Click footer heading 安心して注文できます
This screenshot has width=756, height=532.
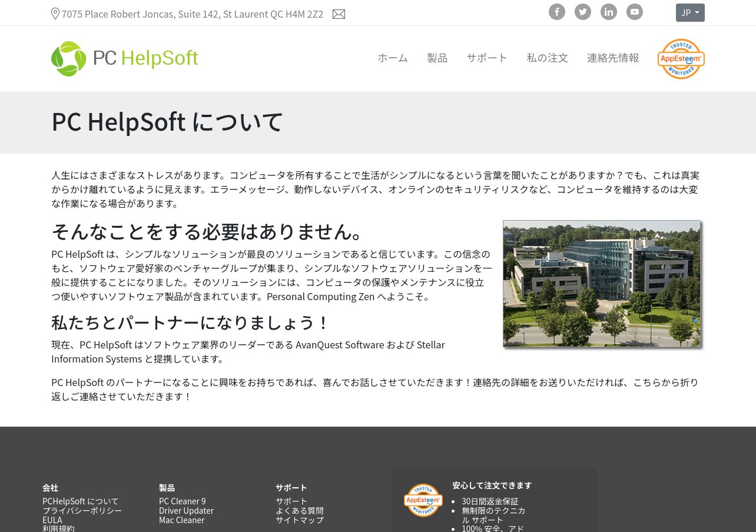(492, 486)
